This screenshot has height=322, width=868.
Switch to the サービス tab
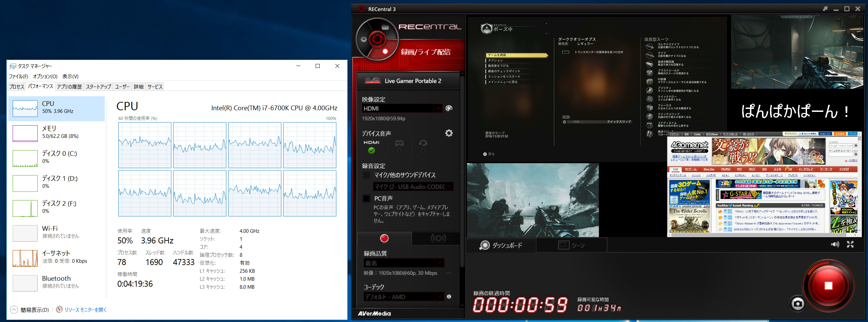click(x=155, y=87)
